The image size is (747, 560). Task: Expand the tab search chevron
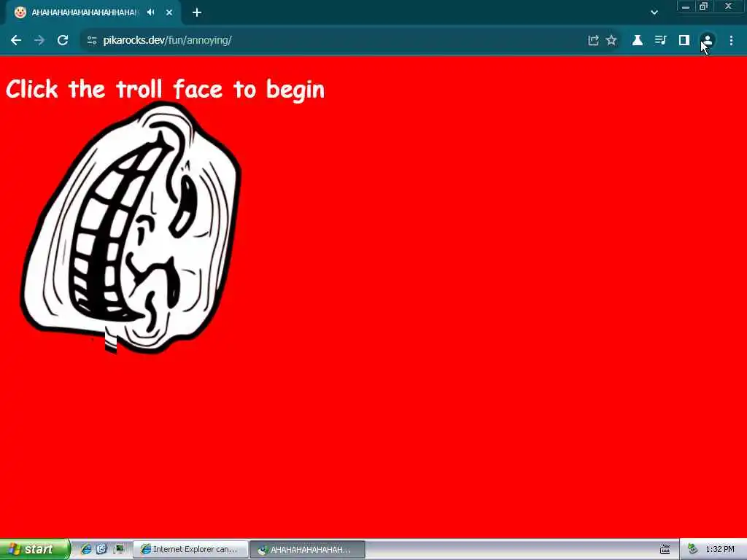coord(654,12)
